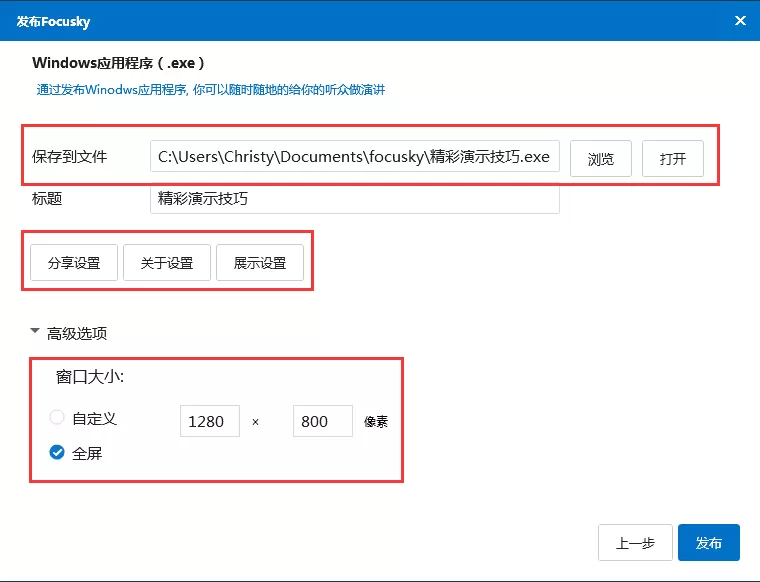Focus the 保存到文件 path field
The image size is (760, 582).
[x=355, y=157]
